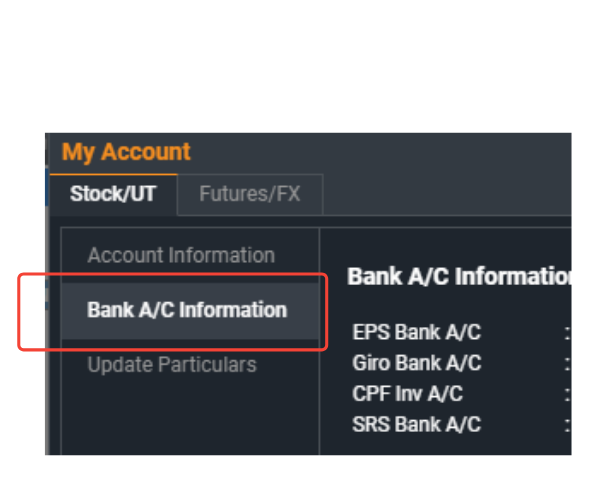Open Bank A/C Information in the sidebar
Screen dimensions: 600x502
click(187, 310)
